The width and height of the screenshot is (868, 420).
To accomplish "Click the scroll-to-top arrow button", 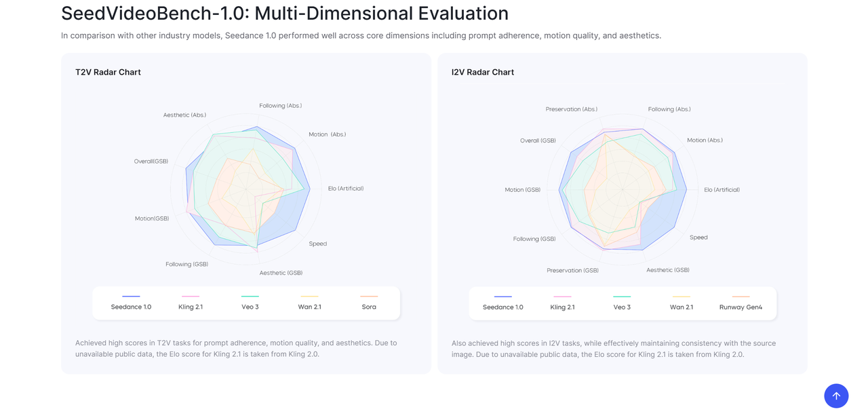I will 835,396.
